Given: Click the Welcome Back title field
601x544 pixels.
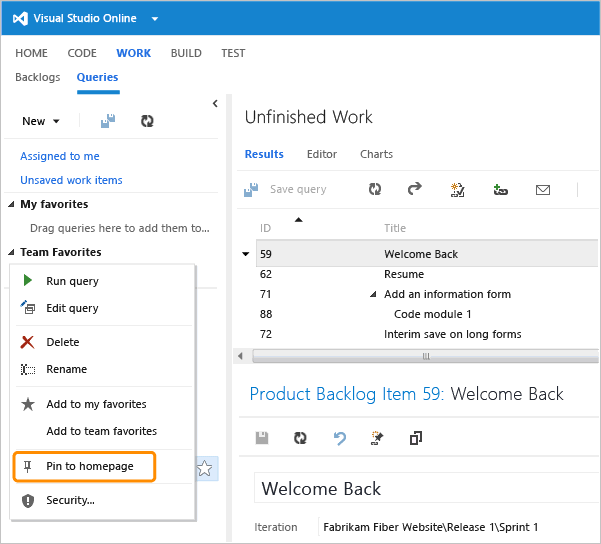Looking at the screenshot, I should (426, 488).
